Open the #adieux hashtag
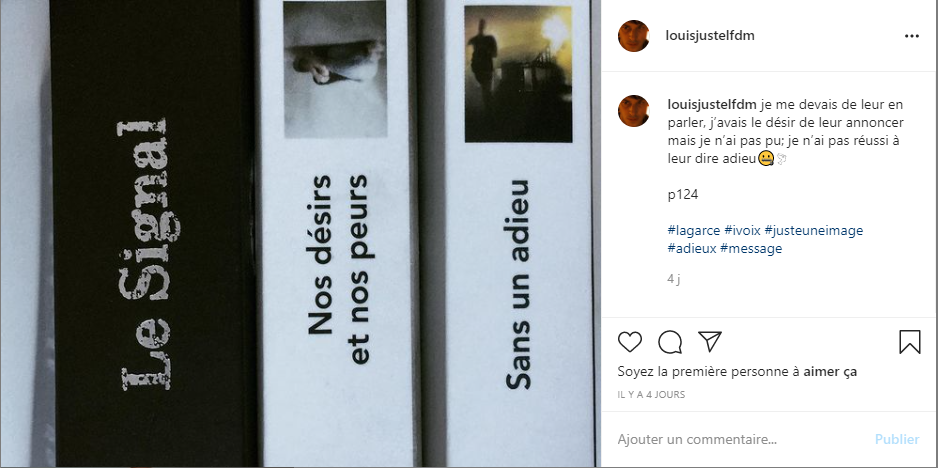 [692, 248]
